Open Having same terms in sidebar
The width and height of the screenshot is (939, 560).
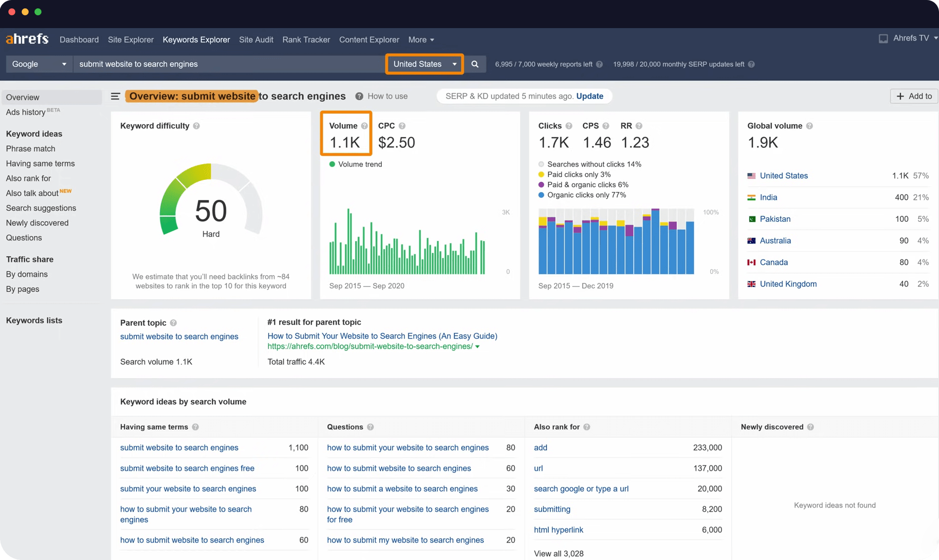coord(40,163)
